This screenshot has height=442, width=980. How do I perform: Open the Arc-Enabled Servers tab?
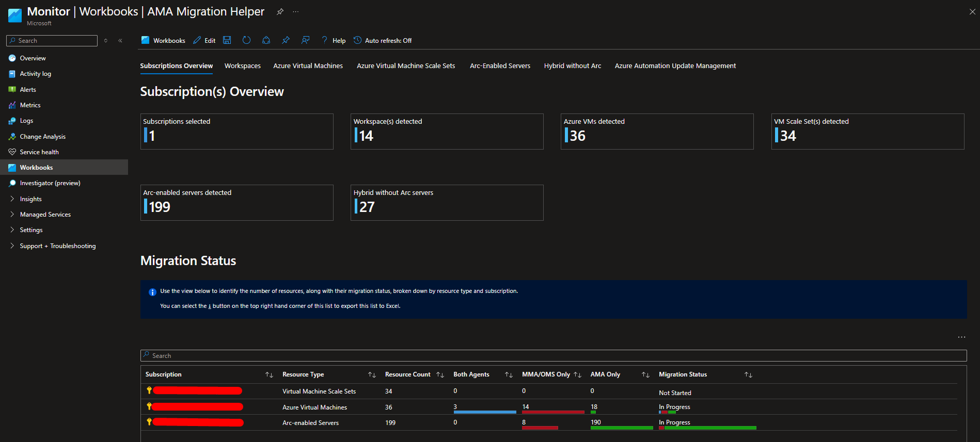(x=500, y=66)
